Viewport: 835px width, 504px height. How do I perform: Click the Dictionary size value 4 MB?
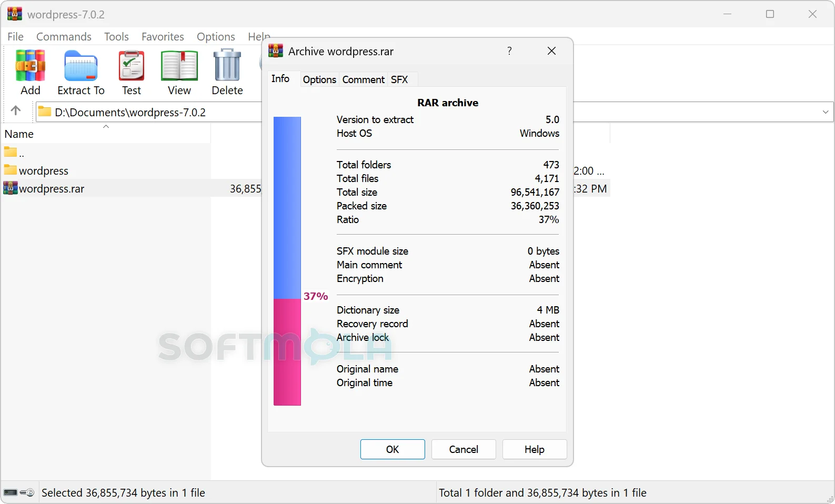[x=548, y=310]
